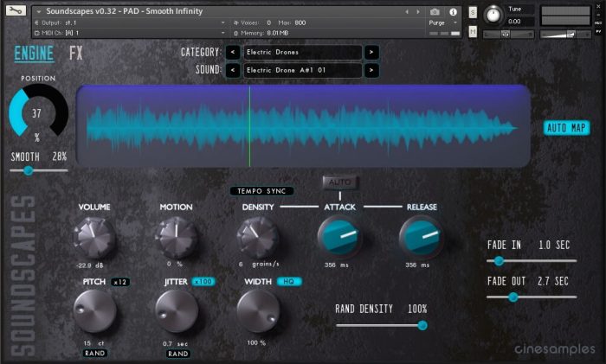The height and width of the screenshot is (364, 606).
Task: Click the teal Attack knob
Action: pos(339,236)
